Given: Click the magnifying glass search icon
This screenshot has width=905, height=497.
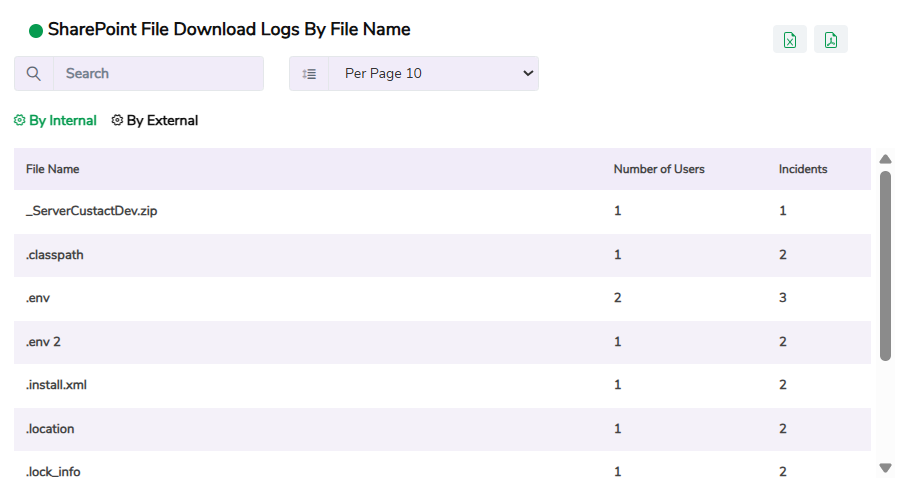Looking at the screenshot, I should [x=34, y=74].
